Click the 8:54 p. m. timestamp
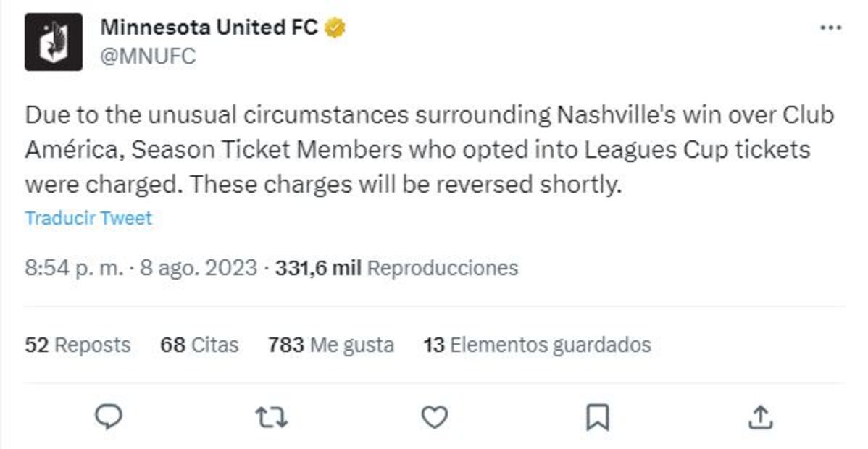The image size is (868, 449). coord(74,269)
